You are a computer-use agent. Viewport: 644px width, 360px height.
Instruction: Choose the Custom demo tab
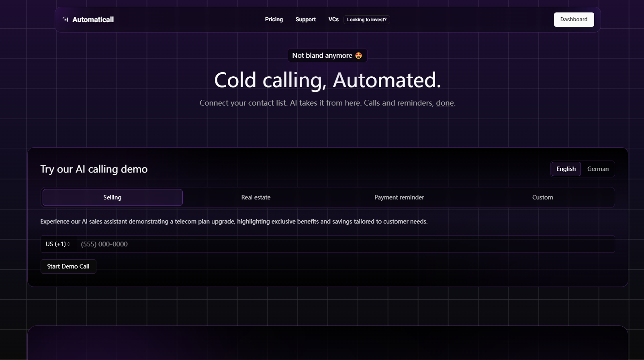pos(543,197)
